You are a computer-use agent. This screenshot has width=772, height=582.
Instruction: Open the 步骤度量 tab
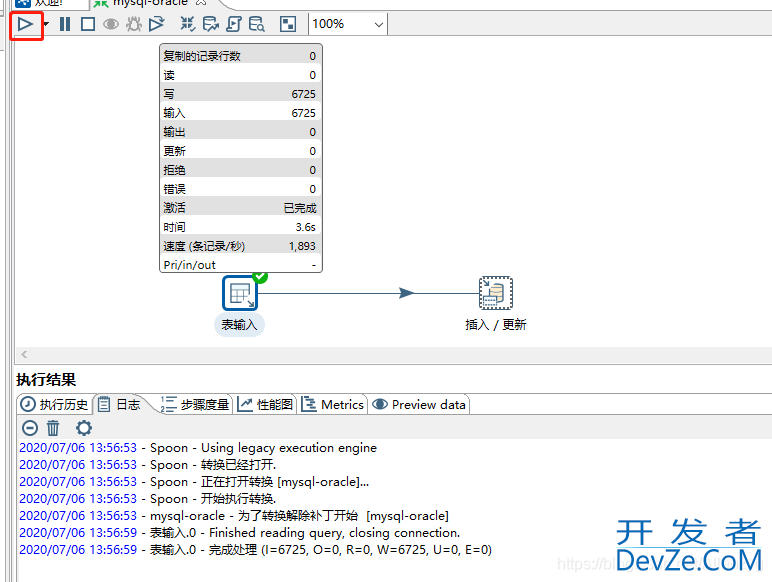click(x=195, y=405)
